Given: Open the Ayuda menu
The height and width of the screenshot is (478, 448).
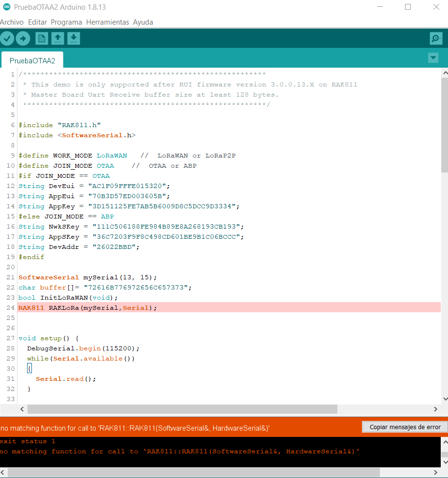Looking at the screenshot, I should pos(143,22).
